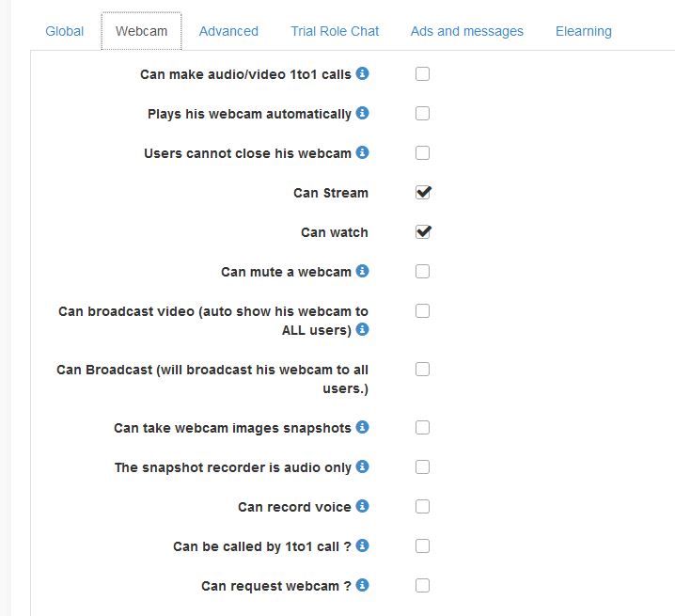Open the Advanced tab
The height and width of the screenshot is (616, 675).
[x=228, y=31]
